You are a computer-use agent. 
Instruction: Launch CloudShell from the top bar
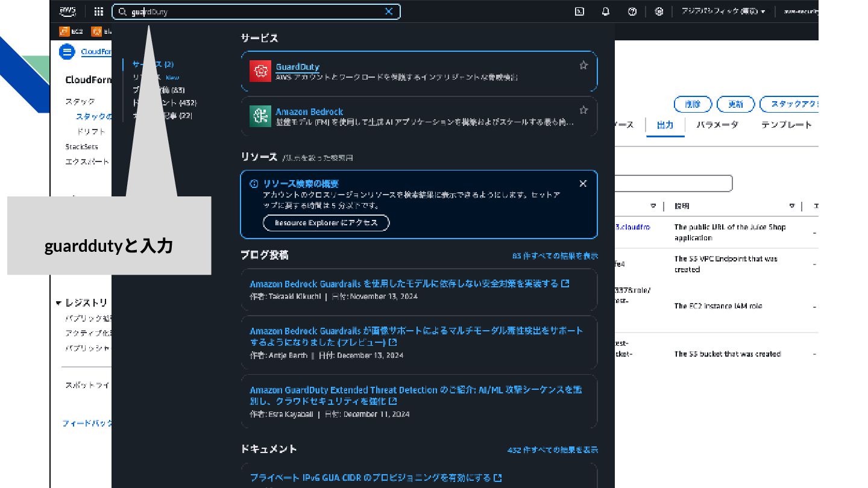point(579,11)
